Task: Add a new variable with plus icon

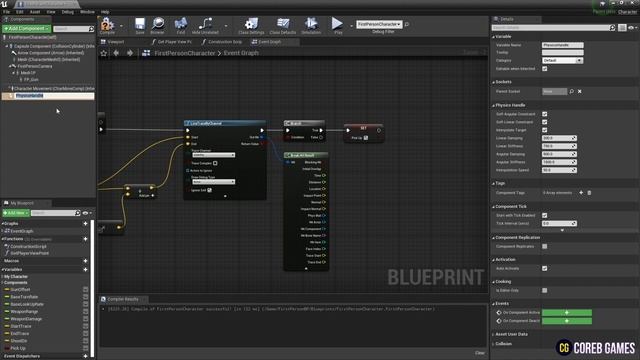Action: 85,269
